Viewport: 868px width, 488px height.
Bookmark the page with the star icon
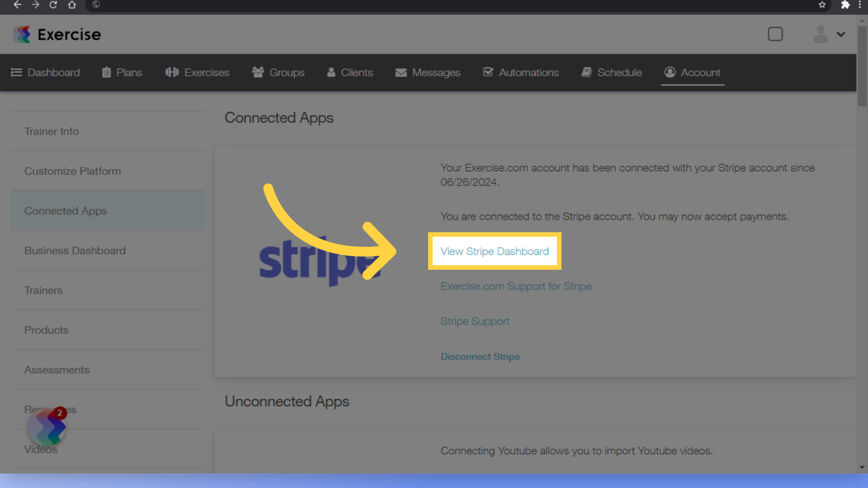click(x=822, y=5)
